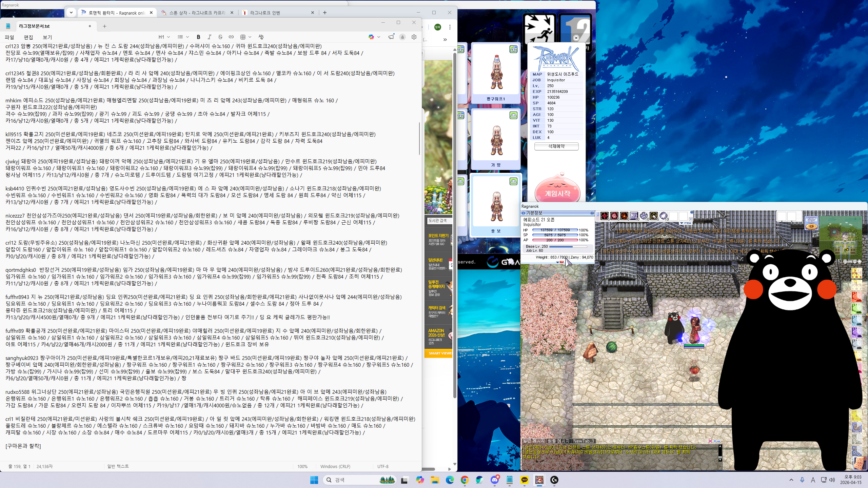Toggle bold formatting in Notepad

pyautogui.click(x=198, y=37)
